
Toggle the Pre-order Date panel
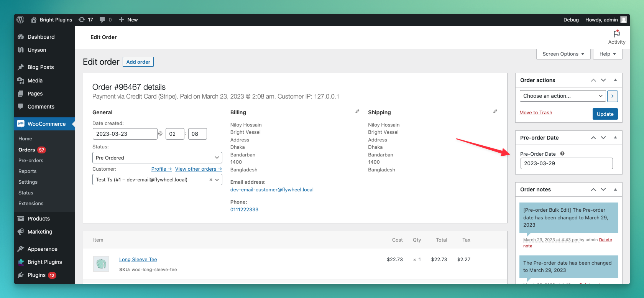[x=615, y=138]
